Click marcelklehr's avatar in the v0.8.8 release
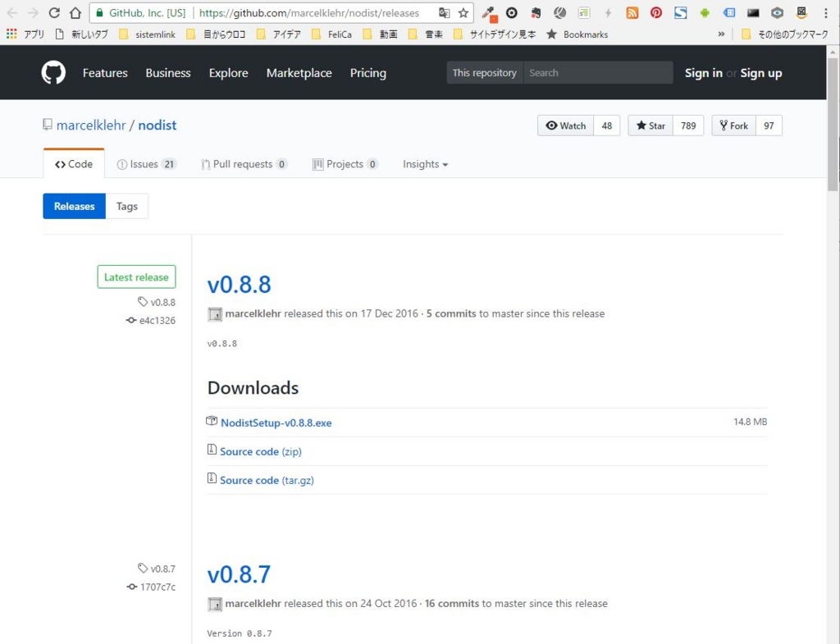Viewport: 840px width, 644px height. click(215, 314)
